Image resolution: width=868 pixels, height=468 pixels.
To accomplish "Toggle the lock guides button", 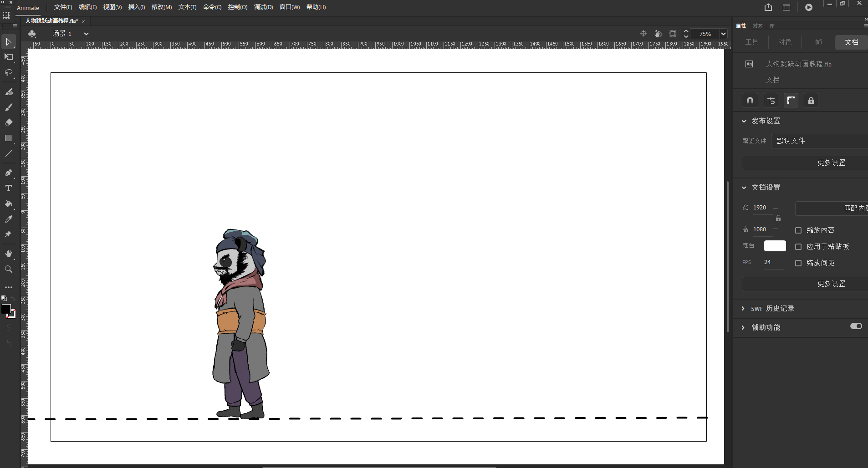I will click(811, 100).
